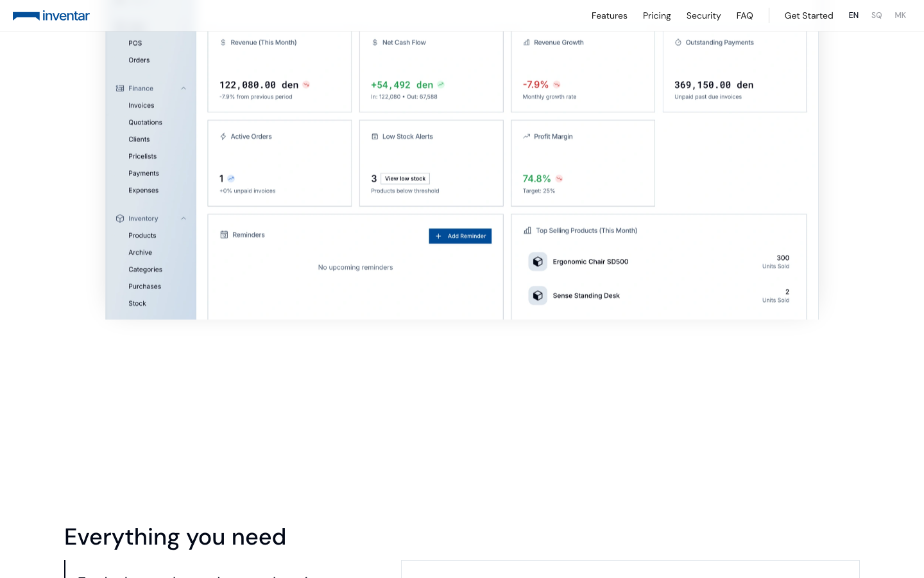The width and height of the screenshot is (924, 578).
Task: Switch language to MK
Action: 900,15
